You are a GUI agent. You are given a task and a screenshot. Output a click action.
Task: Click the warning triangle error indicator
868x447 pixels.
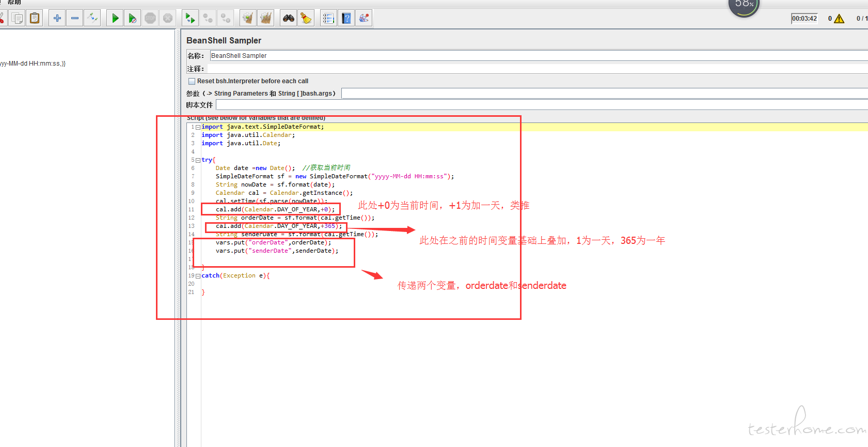(839, 19)
